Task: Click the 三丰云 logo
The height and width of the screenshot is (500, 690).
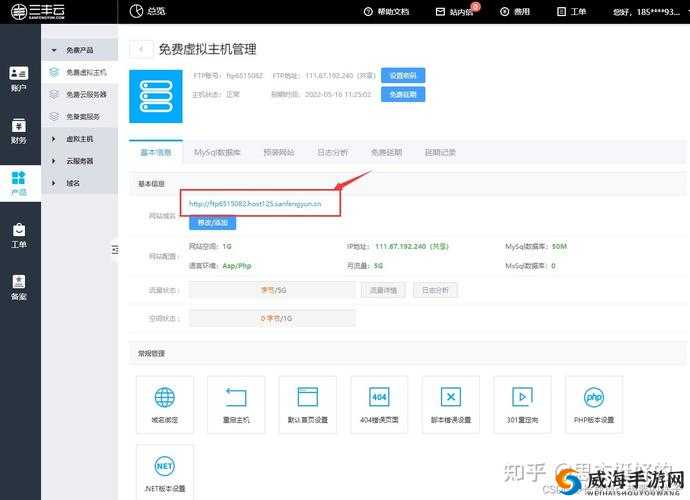Action: tap(38, 11)
